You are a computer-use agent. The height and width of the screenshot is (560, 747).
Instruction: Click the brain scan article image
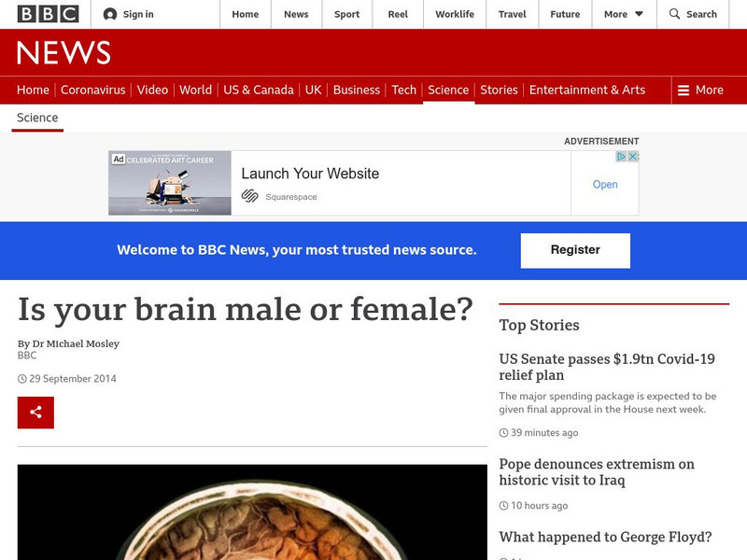click(252, 512)
